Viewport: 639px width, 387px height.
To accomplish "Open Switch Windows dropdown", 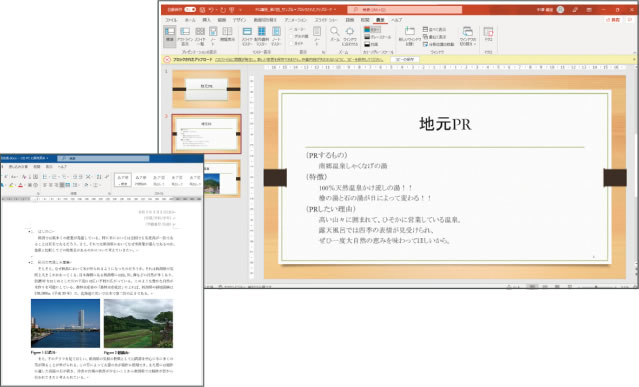I will (x=467, y=36).
